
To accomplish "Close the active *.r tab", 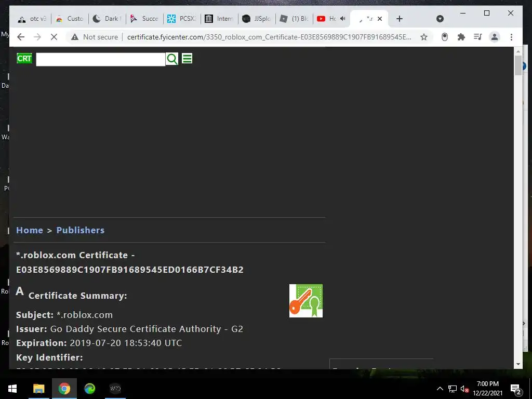I will pos(380,19).
